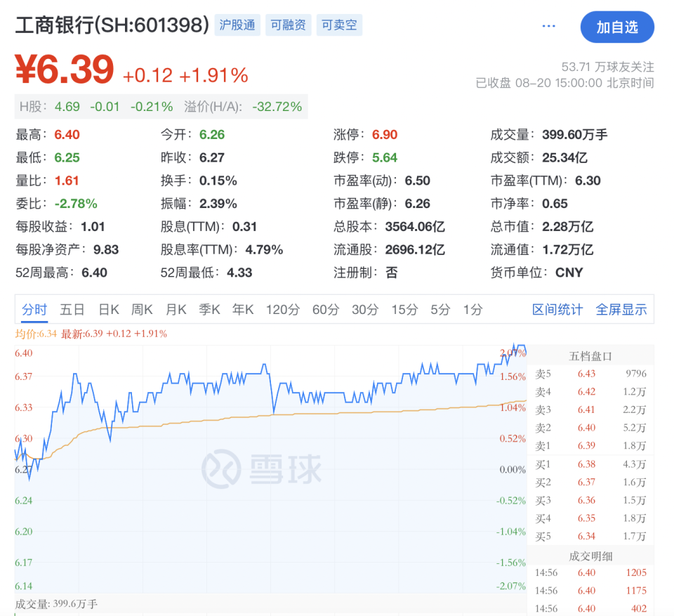Click the H股 price 4.69
This screenshot has height=616, width=674.
pos(67,107)
